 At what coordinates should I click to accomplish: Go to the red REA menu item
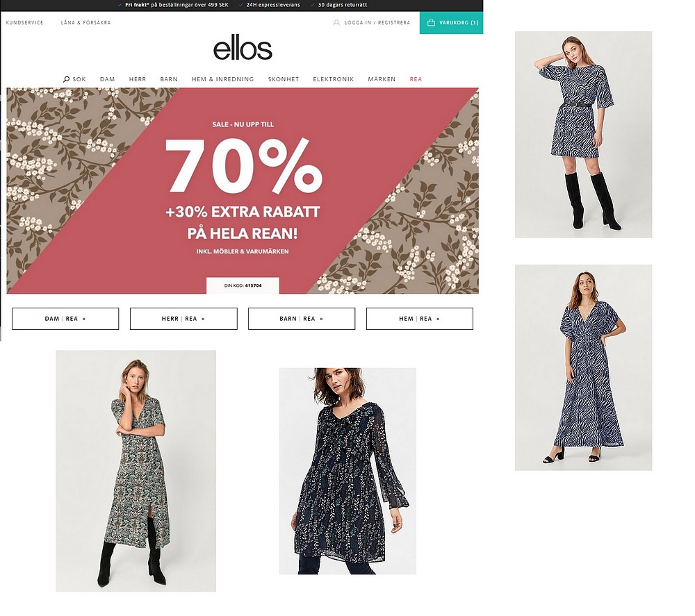(x=416, y=79)
